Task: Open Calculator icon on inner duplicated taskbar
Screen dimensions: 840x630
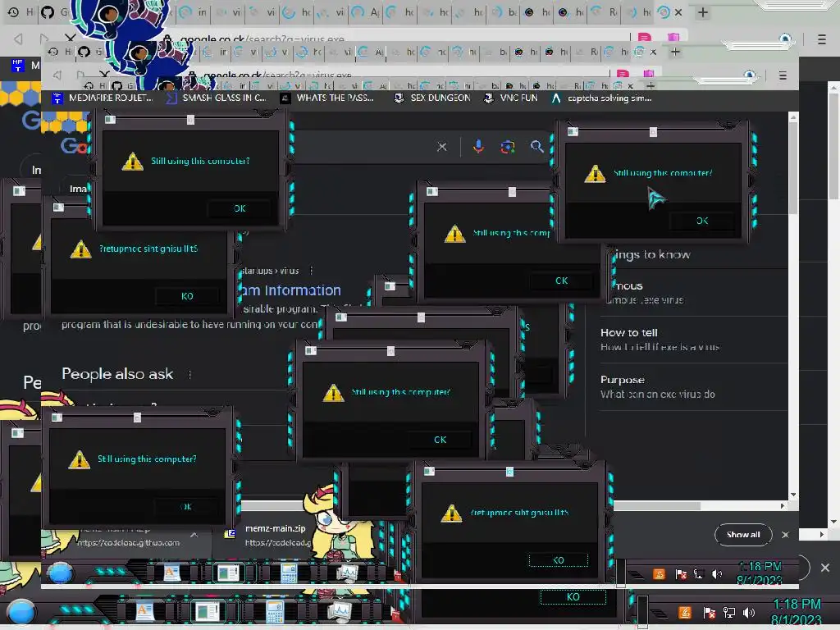Action: [289, 573]
